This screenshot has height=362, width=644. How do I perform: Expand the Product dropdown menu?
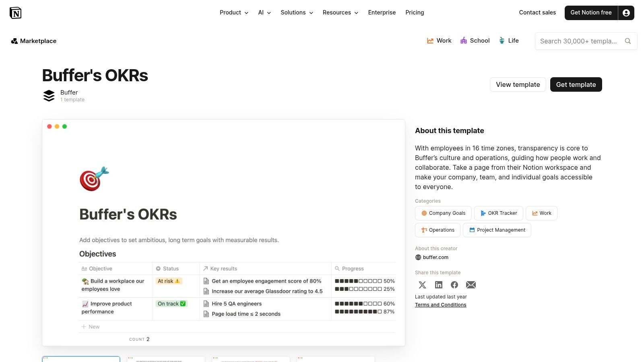coord(234,12)
